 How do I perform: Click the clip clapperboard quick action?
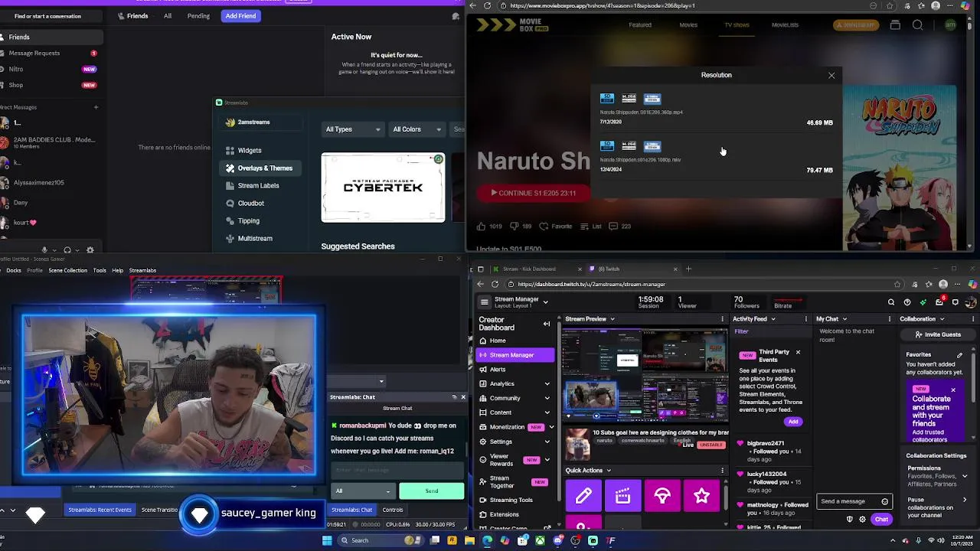[622, 497]
